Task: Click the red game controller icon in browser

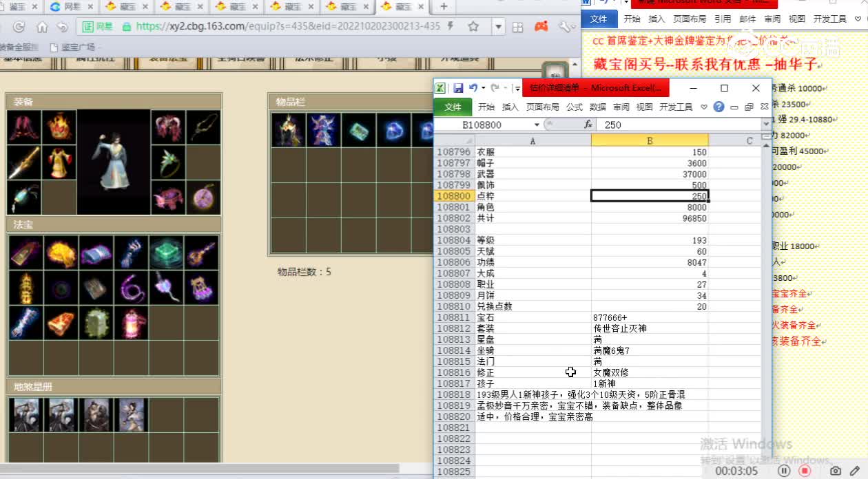Action: tap(542, 27)
